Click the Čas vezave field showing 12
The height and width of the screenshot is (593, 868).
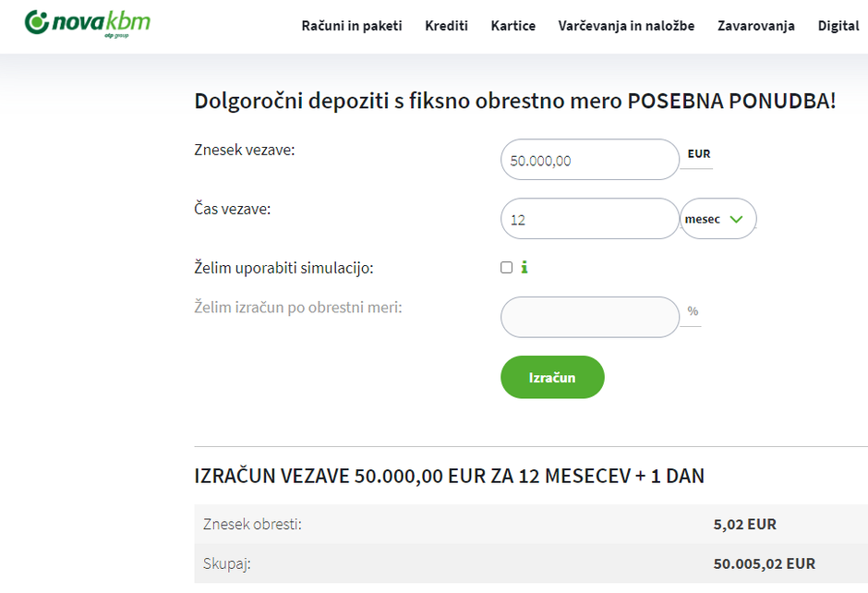(589, 218)
